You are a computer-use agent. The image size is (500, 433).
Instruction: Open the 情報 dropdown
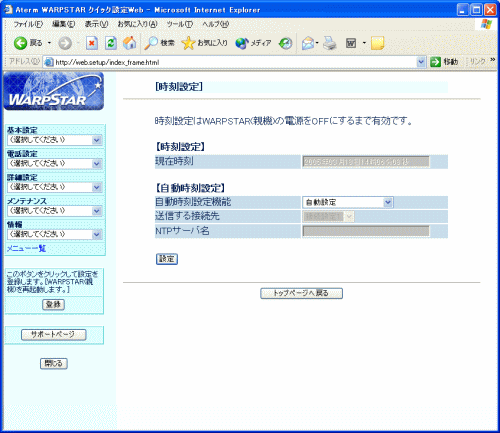[x=55, y=234]
